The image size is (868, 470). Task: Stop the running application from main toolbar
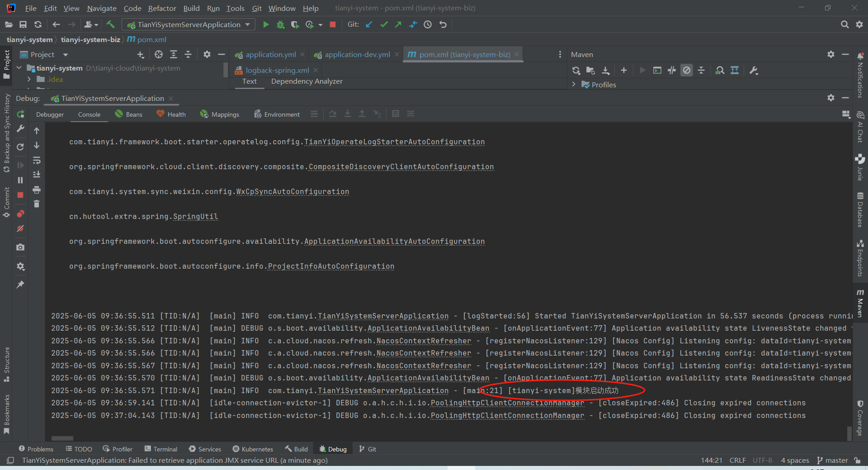pyautogui.click(x=333, y=24)
